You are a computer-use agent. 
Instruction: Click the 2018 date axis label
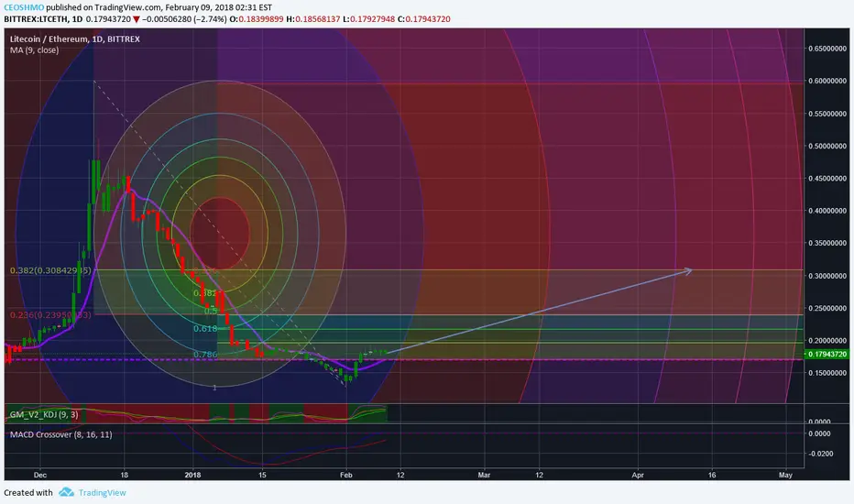click(x=192, y=475)
